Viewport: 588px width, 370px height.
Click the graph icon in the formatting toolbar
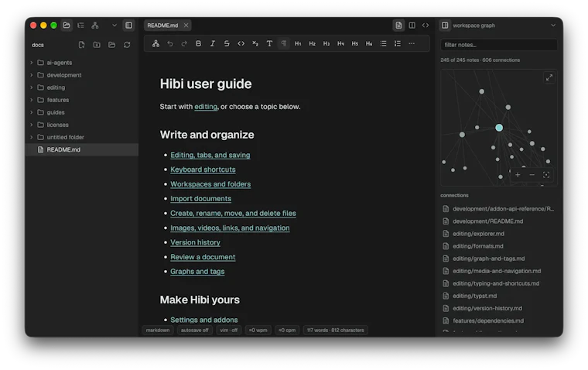156,43
